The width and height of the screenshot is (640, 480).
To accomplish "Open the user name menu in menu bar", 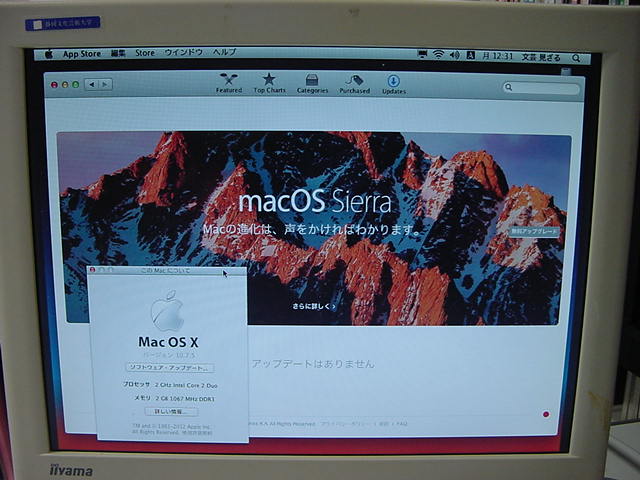I will click(541, 57).
